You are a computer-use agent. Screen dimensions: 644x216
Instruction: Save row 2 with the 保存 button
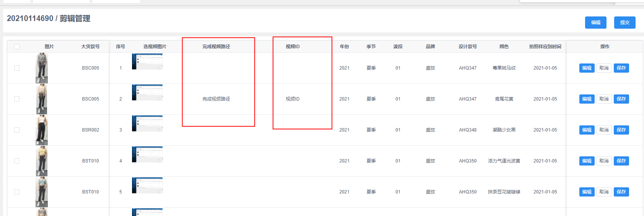[x=621, y=99]
